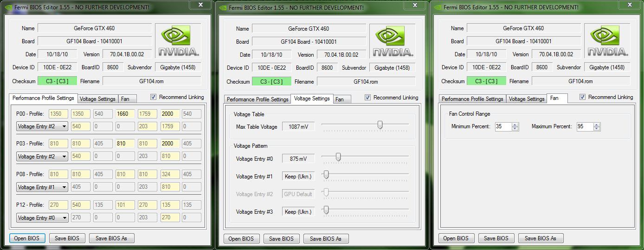
Task: Click Save BIOS in the middle window
Action: (282, 239)
